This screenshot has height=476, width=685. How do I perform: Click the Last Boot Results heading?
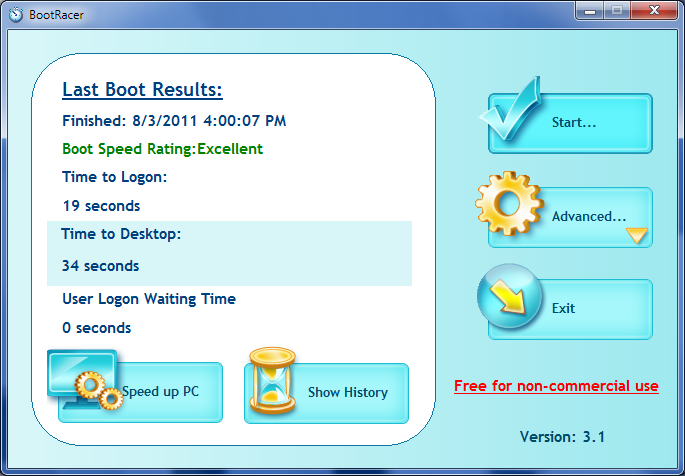142,90
